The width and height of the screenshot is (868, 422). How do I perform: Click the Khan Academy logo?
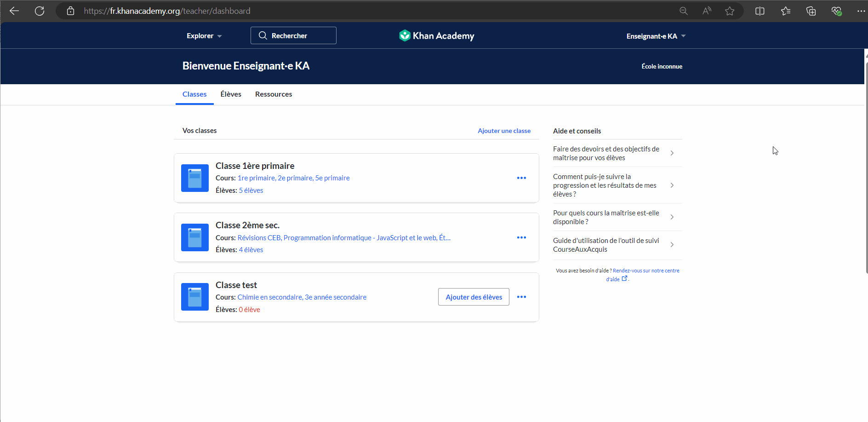coord(437,36)
